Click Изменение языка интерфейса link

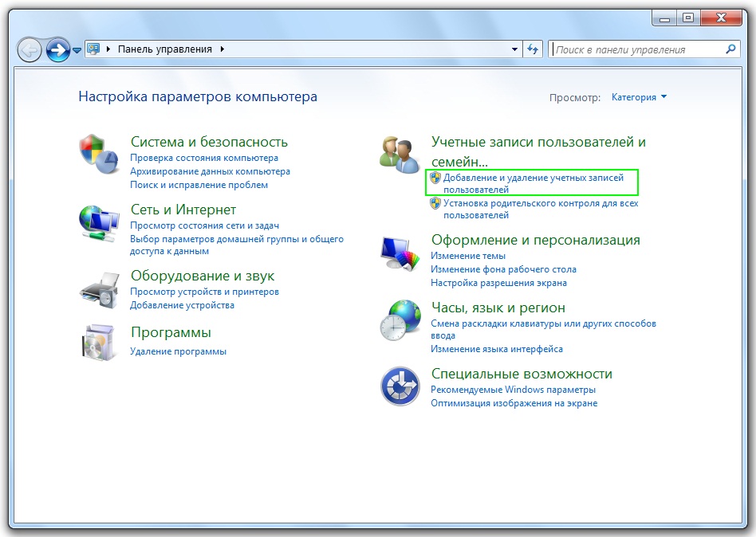pyautogui.click(x=497, y=349)
